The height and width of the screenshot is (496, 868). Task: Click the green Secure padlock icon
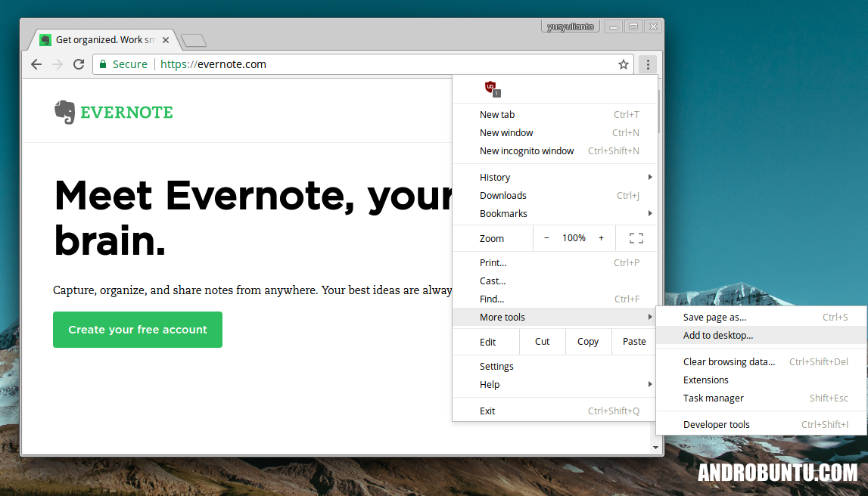[x=103, y=64]
